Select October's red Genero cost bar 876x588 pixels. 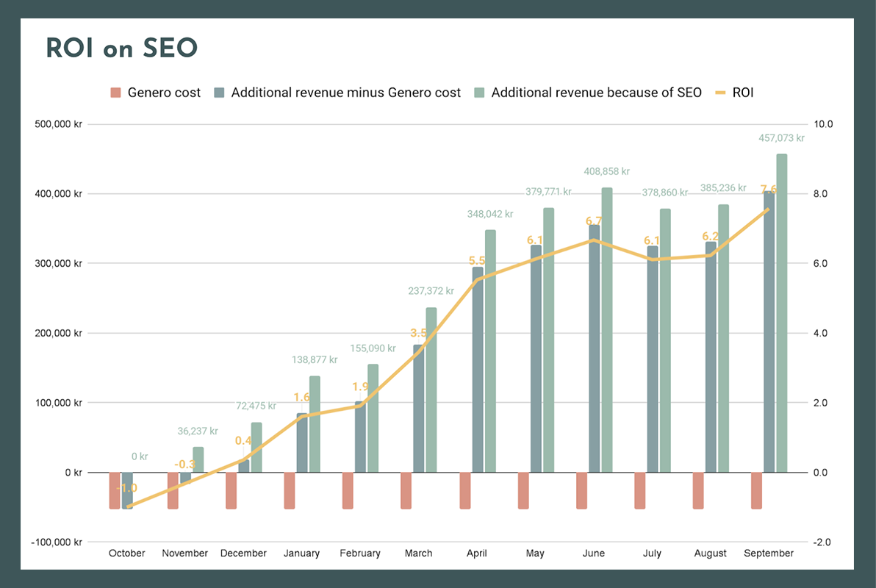pos(115,491)
